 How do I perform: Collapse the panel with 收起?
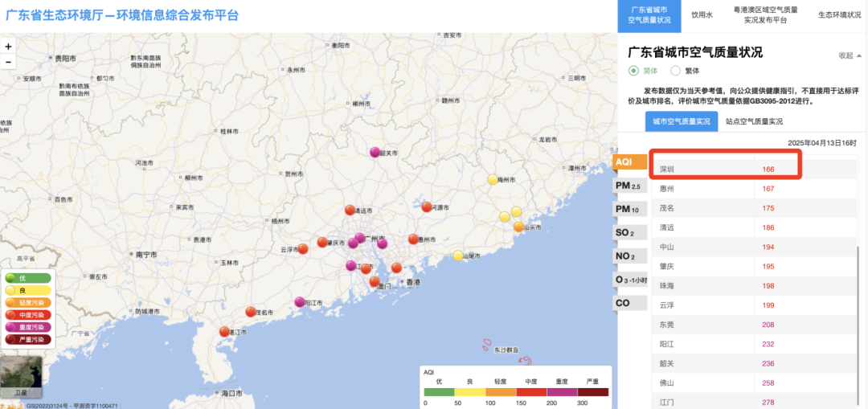point(850,55)
